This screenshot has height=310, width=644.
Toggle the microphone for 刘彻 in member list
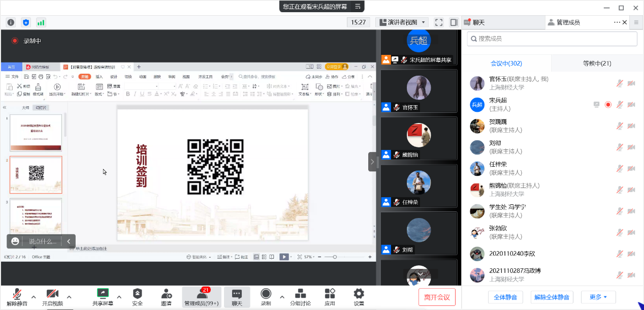click(x=620, y=147)
